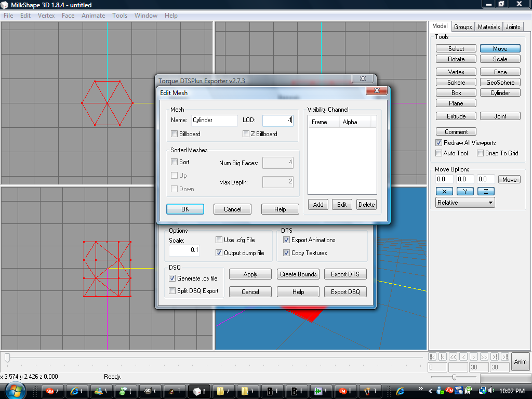Image resolution: width=532 pixels, height=399 pixels.
Task: Toggle the Z axis button in Move Options
Action: (x=486, y=191)
